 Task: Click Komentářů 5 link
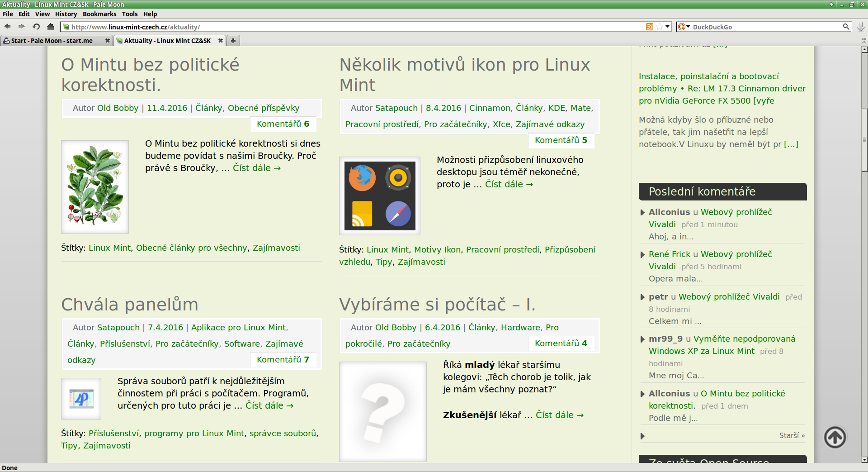click(x=561, y=140)
